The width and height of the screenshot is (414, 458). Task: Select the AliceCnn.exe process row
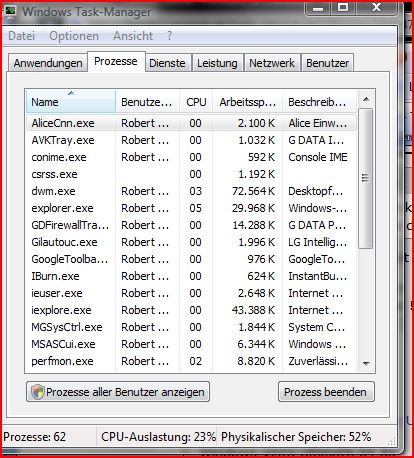[191, 123]
